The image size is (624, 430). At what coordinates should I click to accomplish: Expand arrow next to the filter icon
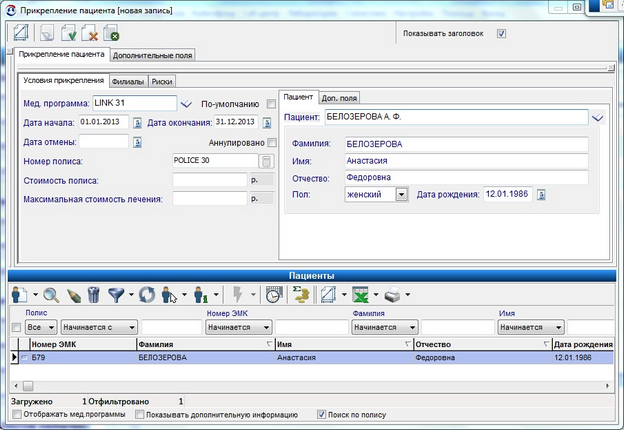coord(131,295)
